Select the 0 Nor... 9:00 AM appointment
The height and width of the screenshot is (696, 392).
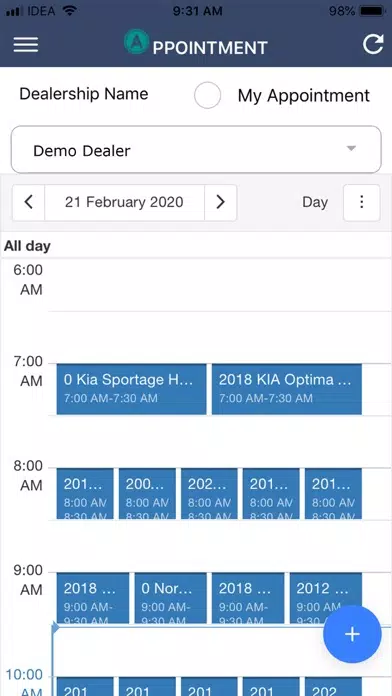170,597
